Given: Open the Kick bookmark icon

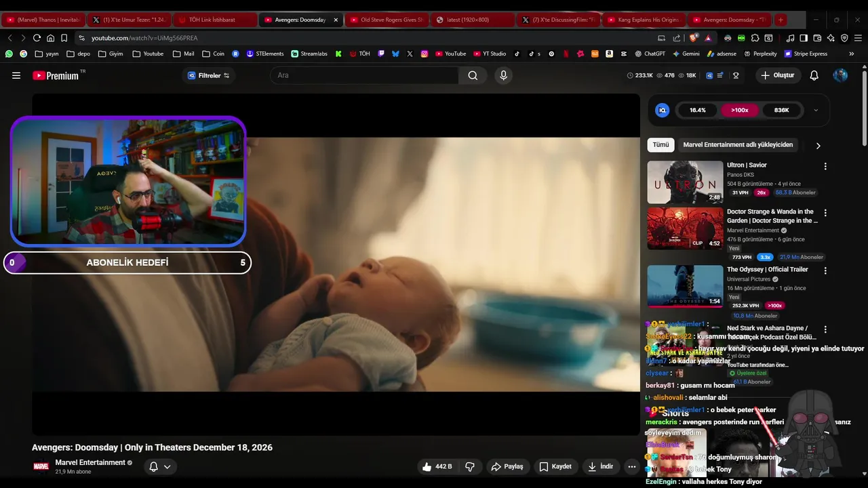Looking at the screenshot, I should [x=338, y=54].
